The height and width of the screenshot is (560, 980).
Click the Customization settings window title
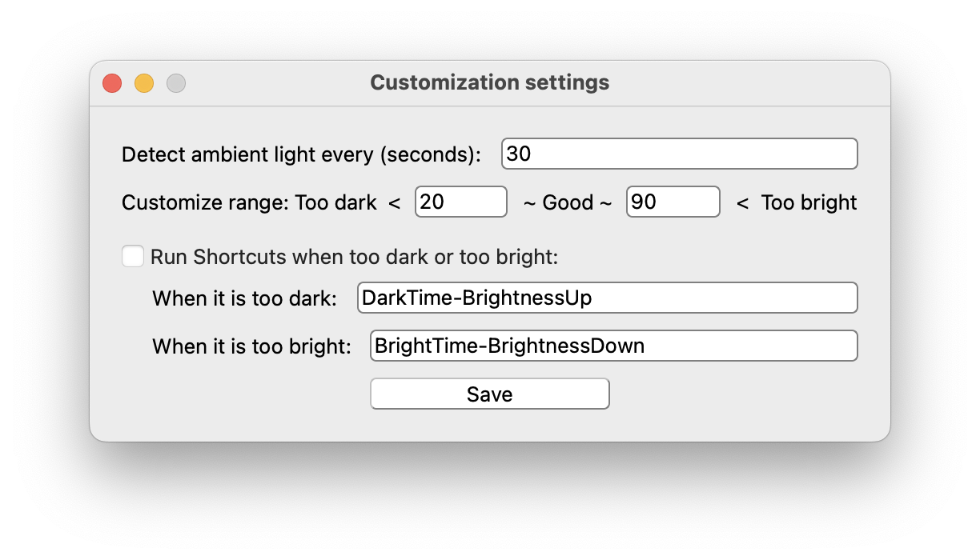point(489,82)
